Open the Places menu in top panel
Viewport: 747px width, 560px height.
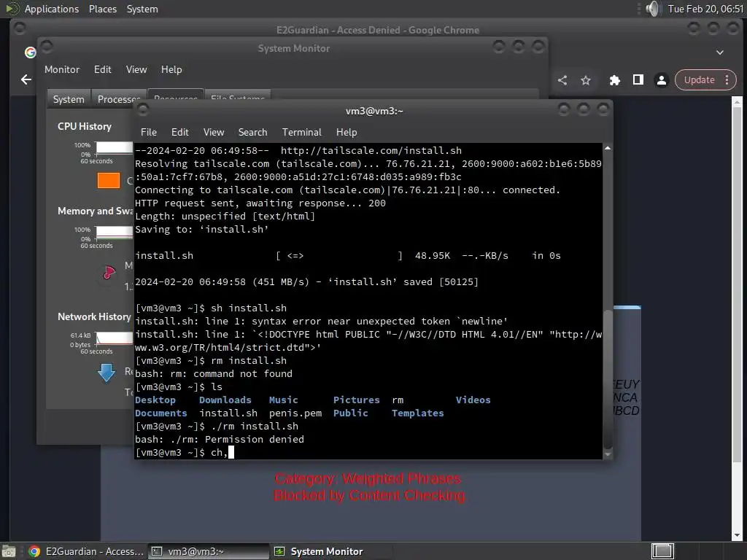[x=102, y=9]
